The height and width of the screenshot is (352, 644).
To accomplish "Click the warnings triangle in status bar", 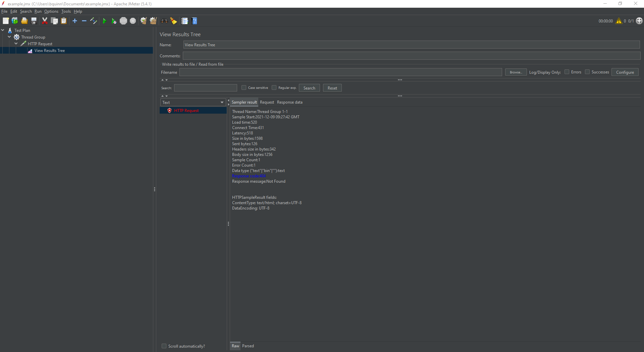I will click(619, 21).
